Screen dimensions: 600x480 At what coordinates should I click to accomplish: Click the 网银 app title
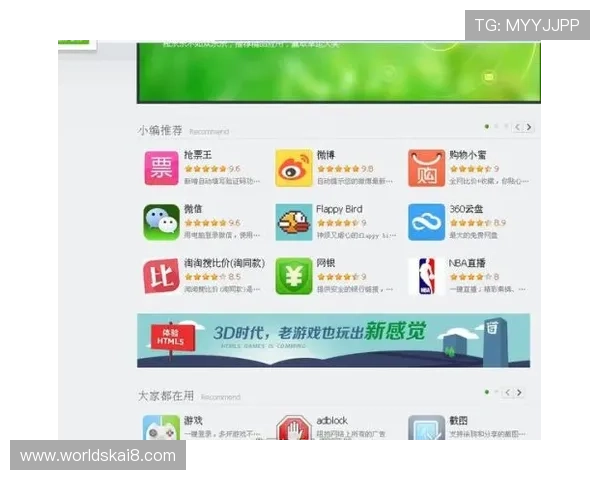(x=326, y=263)
